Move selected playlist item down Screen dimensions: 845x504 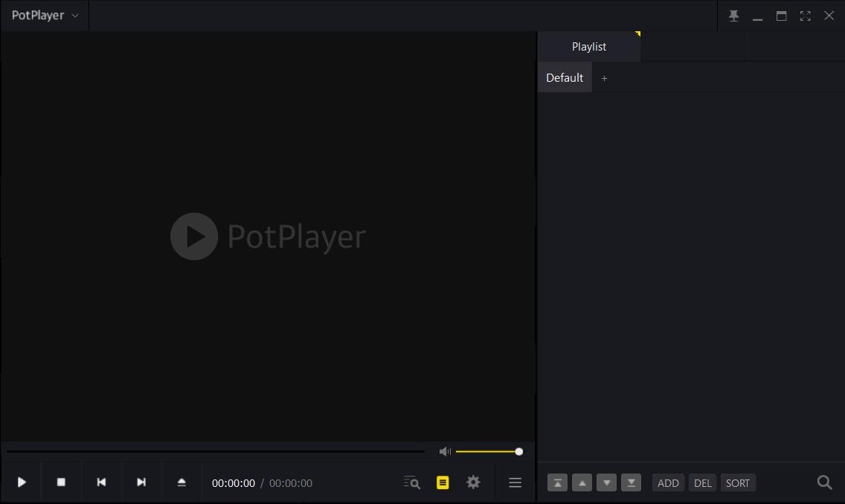tap(606, 483)
